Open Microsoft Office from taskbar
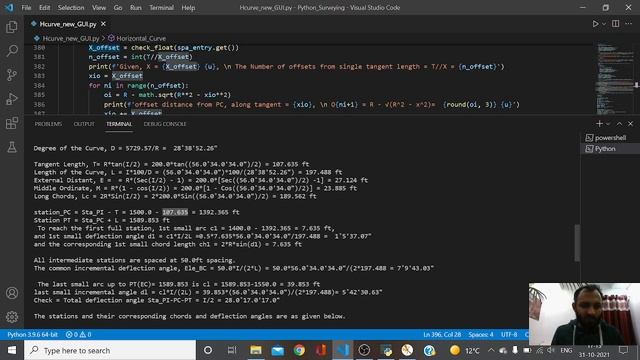The height and width of the screenshot is (360, 640). pos(321,350)
